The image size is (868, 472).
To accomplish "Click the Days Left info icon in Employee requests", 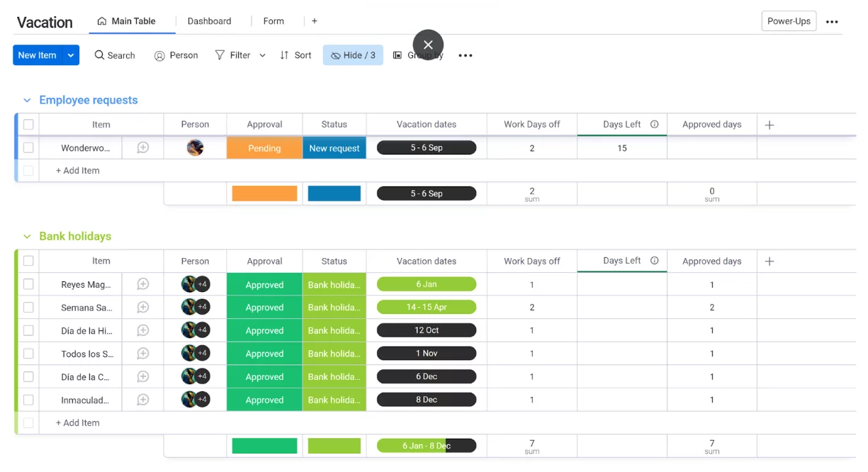I will pyautogui.click(x=654, y=124).
